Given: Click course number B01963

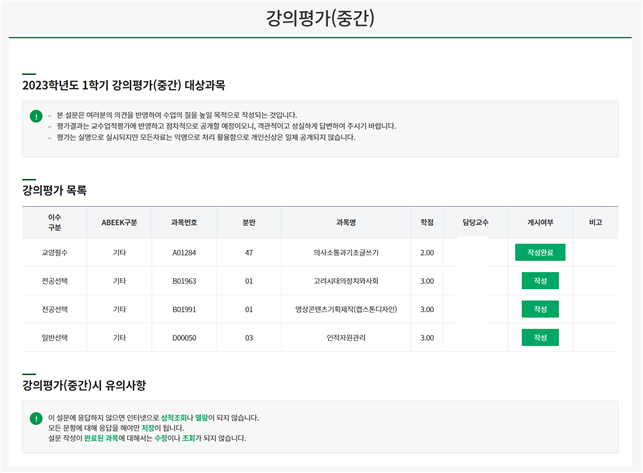Looking at the screenshot, I should click(x=184, y=281).
